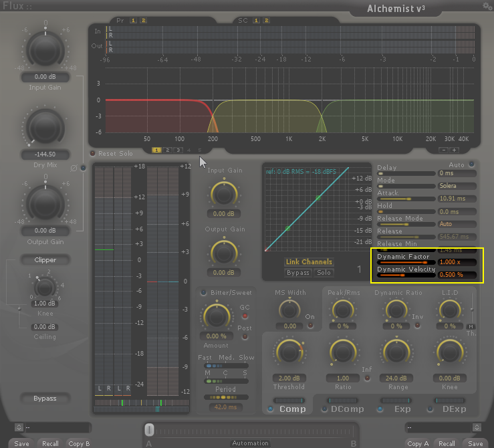The width and height of the screenshot is (494, 448).
Task: Select band 2 tab below the spectrum
Action: click(167, 150)
